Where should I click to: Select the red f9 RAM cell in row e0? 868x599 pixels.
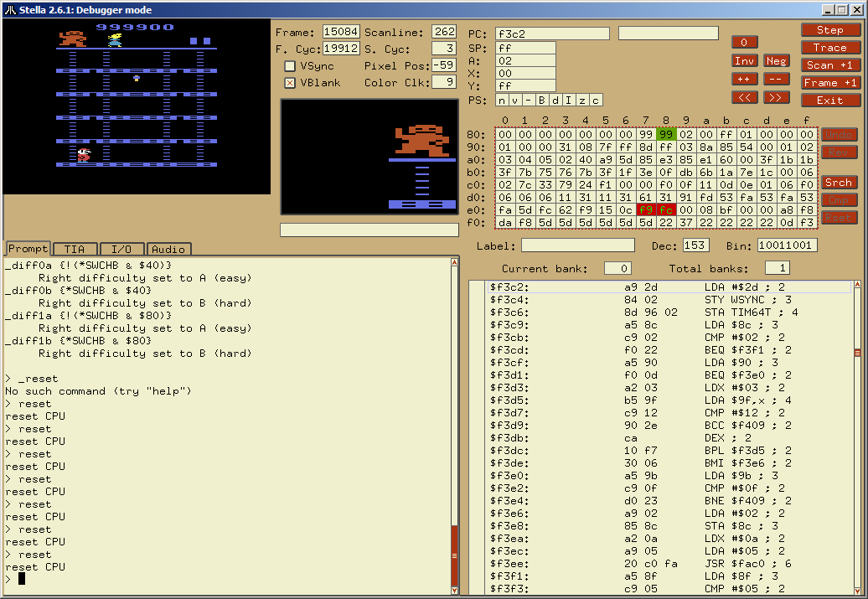point(646,210)
